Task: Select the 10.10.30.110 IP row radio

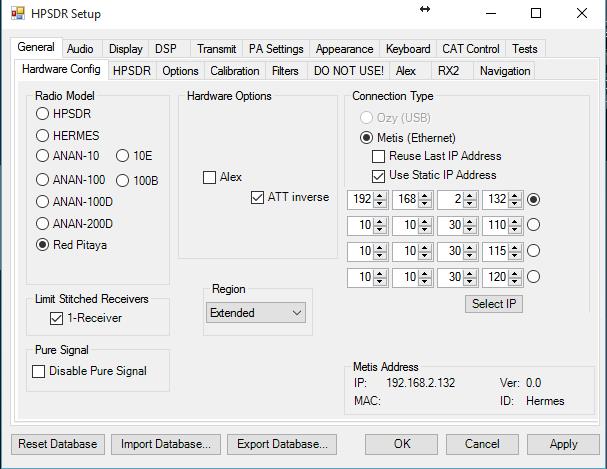Action: click(533, 225)
